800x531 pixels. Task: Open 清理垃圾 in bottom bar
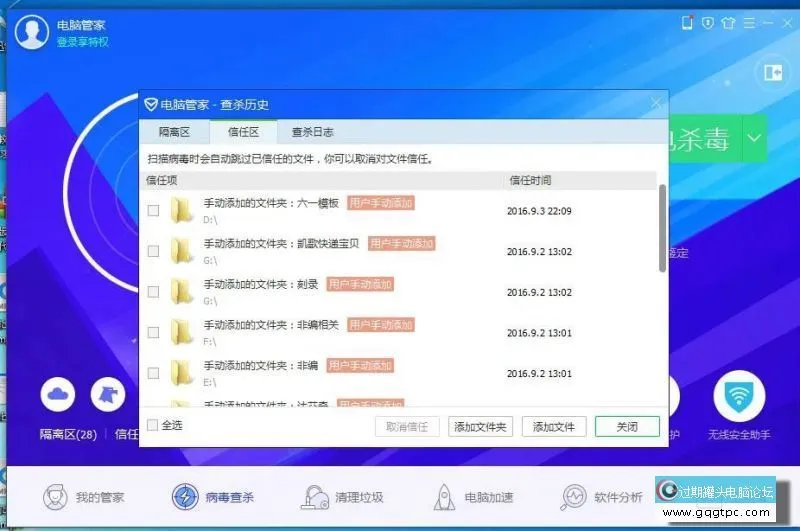(x=342, y=497)
